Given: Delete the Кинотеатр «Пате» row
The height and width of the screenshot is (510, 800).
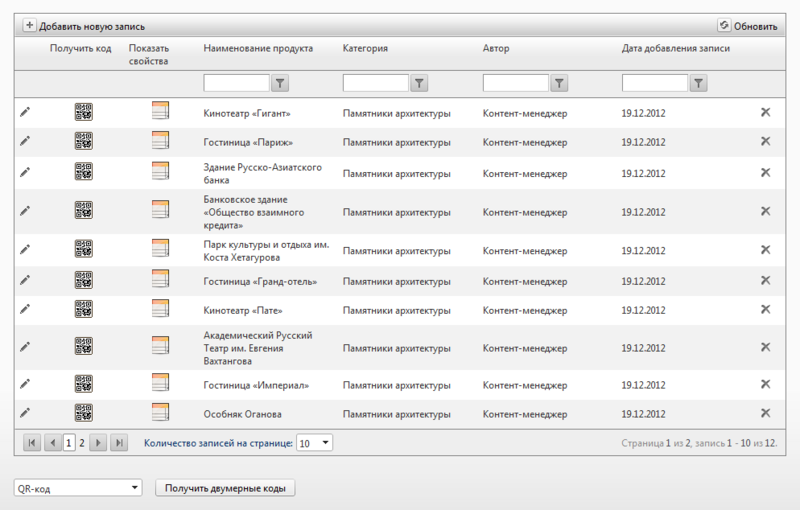Looking at the screenshot, I should pyautogui.click(x=765, y=309).
